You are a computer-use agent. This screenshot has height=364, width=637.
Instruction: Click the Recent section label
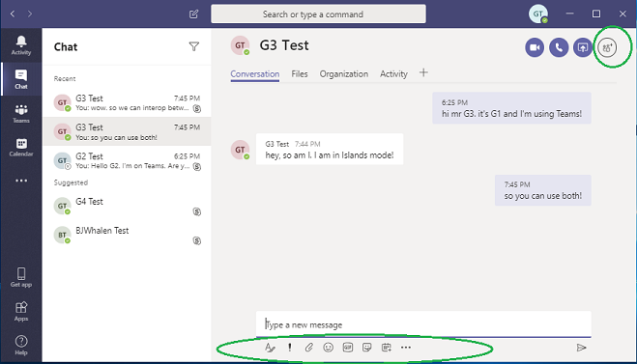coord(65,79)
